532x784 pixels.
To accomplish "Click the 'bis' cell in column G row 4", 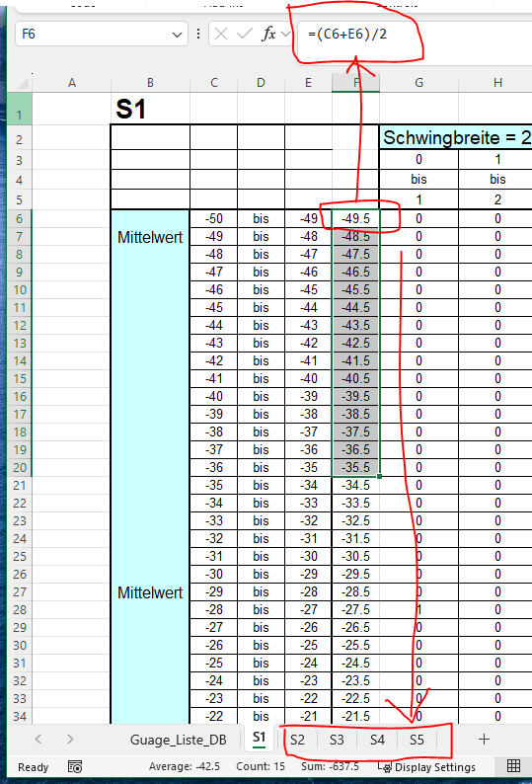I will [419, 180].
